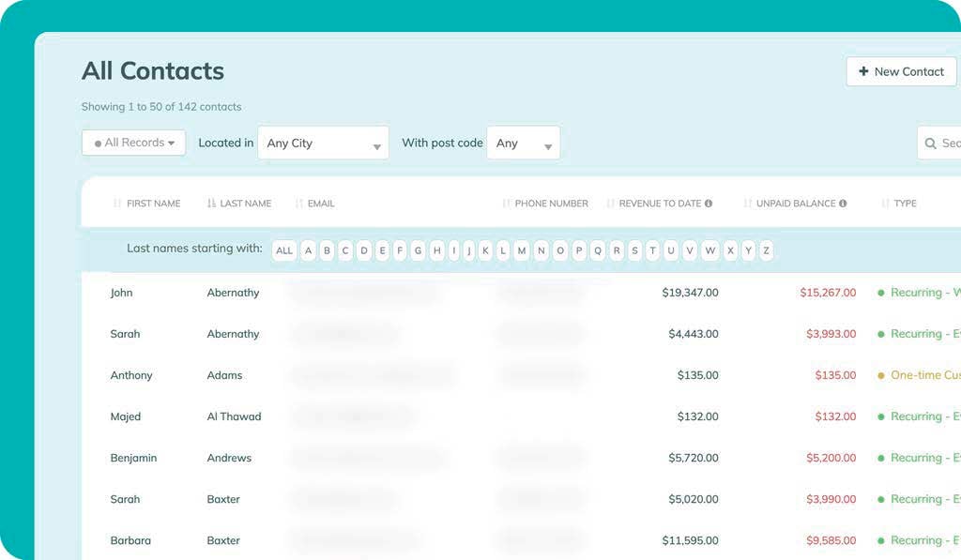The height and width of the screenshot is (560, 961).
Task: Filter last names starting with A
Action: (x=308, y=250)
